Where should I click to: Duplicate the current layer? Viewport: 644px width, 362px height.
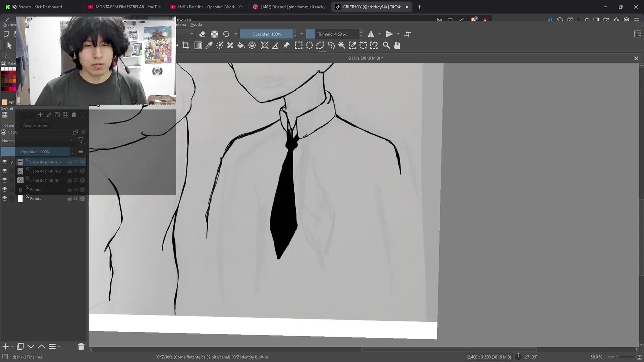(x=20, y=346)
